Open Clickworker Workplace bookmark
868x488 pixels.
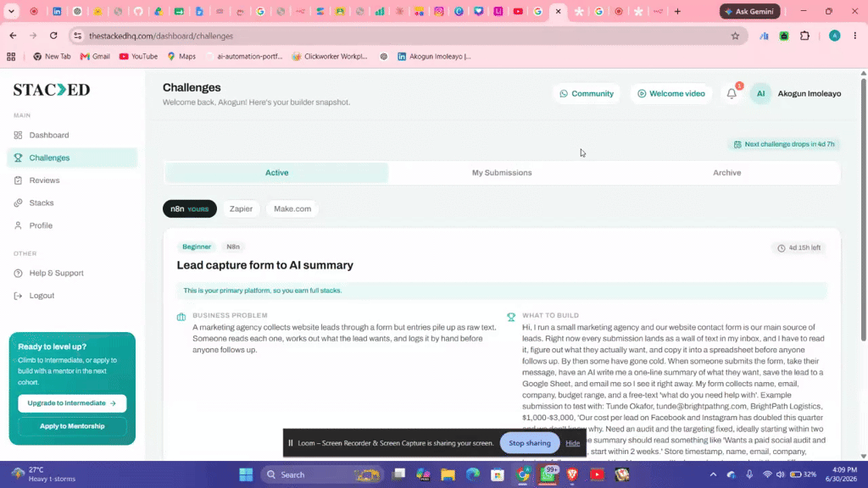(x=330, y=57)
